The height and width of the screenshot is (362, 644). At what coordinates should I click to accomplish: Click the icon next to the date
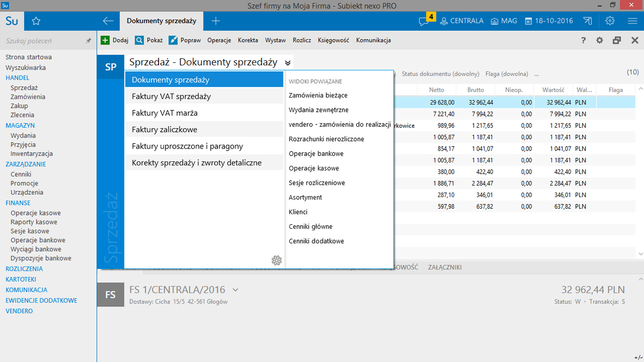[588, 21]
